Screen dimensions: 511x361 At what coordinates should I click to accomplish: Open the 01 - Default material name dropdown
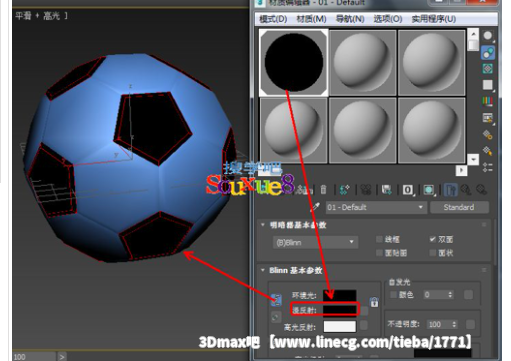(376, 207)
